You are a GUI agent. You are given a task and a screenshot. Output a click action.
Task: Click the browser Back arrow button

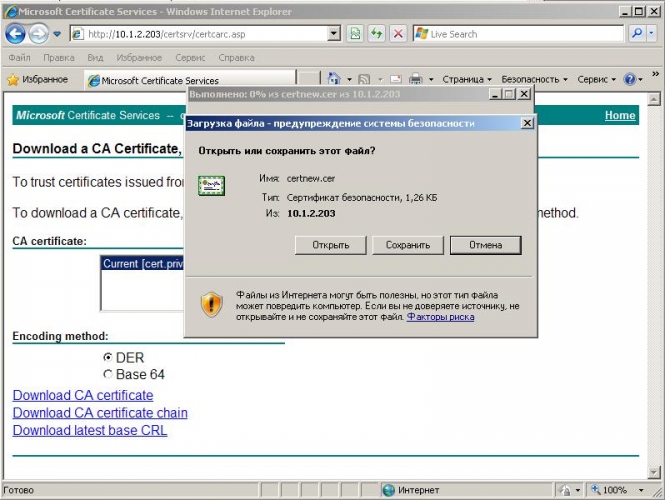(16, 34)
